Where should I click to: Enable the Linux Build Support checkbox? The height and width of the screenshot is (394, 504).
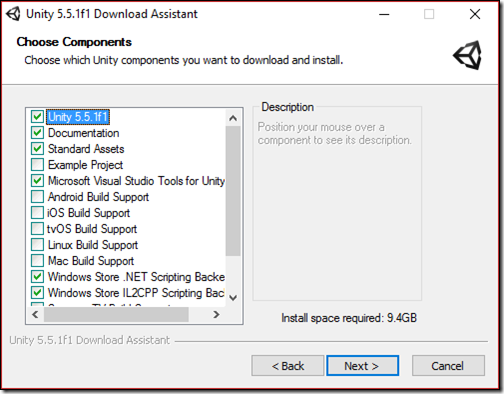37,245
